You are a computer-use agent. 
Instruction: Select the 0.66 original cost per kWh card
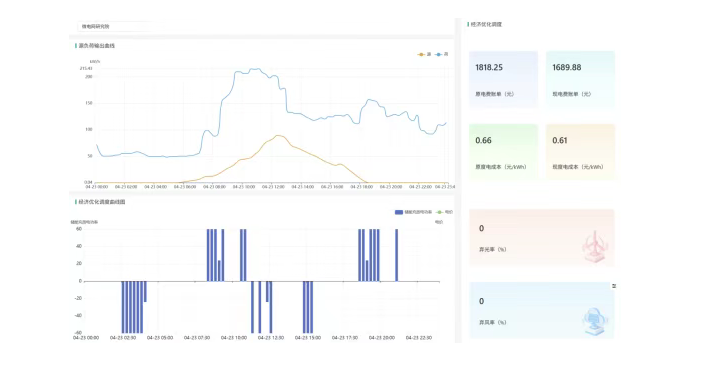[503, 152]
